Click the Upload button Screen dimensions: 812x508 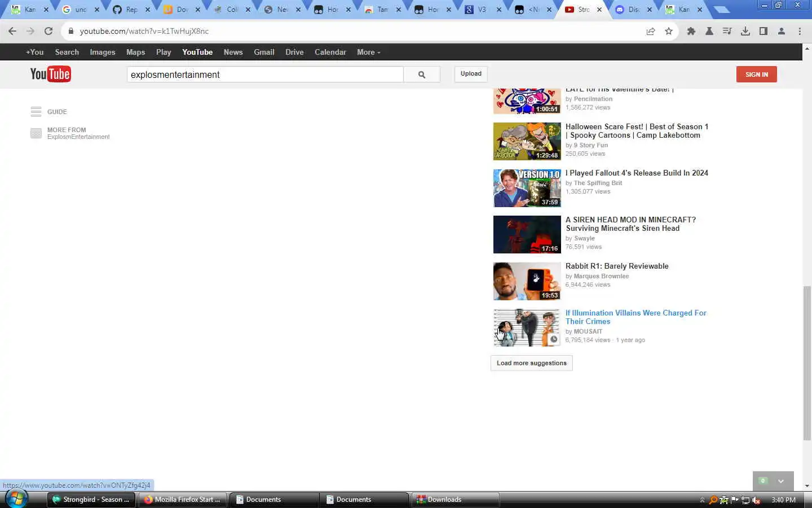point(471,74)
